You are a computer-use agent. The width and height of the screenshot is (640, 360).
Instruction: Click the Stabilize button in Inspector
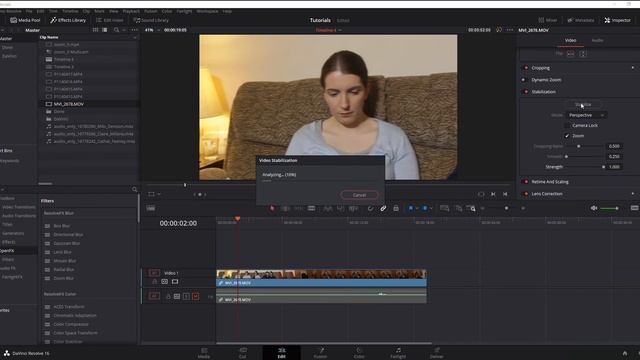[x=583, y=104]
